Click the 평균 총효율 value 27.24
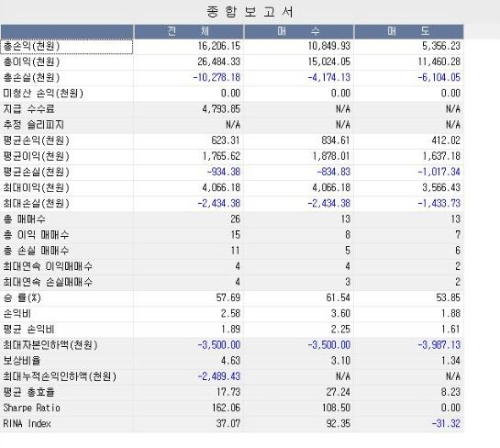This screenshot has width=500, height=448. coord(339,392)
